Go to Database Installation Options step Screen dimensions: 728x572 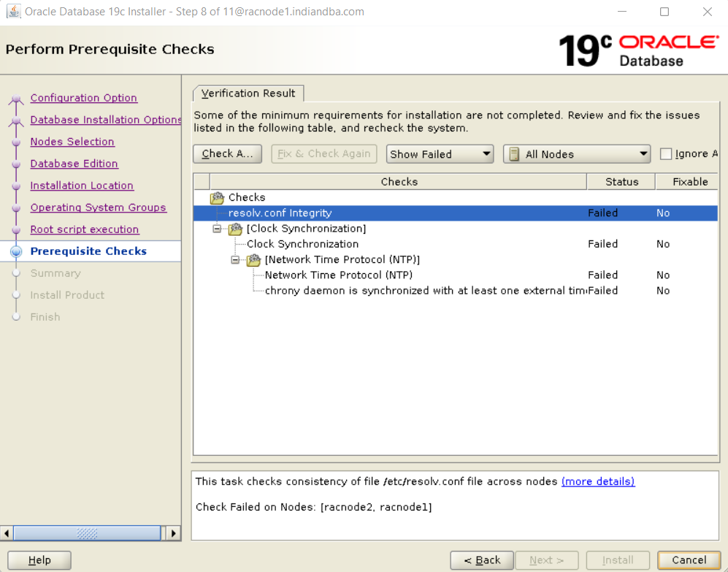[105, 120]
